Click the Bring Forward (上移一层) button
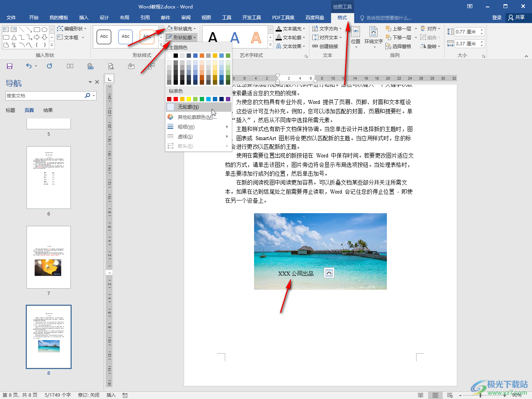 399,28
